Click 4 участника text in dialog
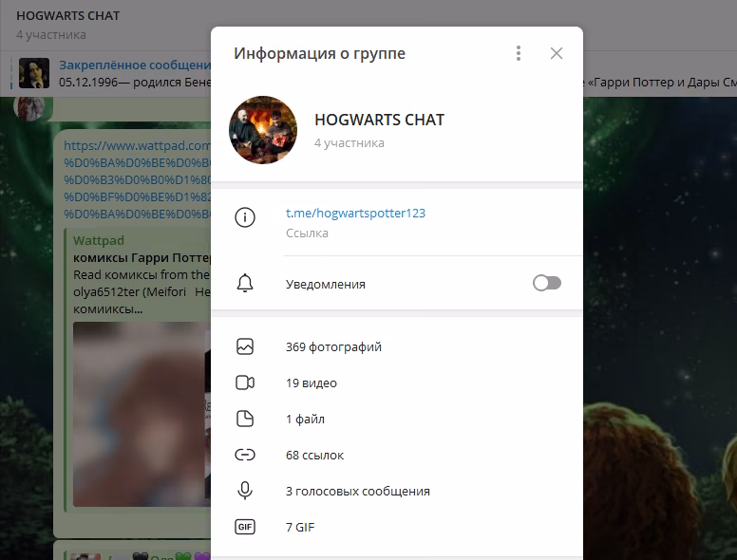The image size is (737, 560). point(350,142)
